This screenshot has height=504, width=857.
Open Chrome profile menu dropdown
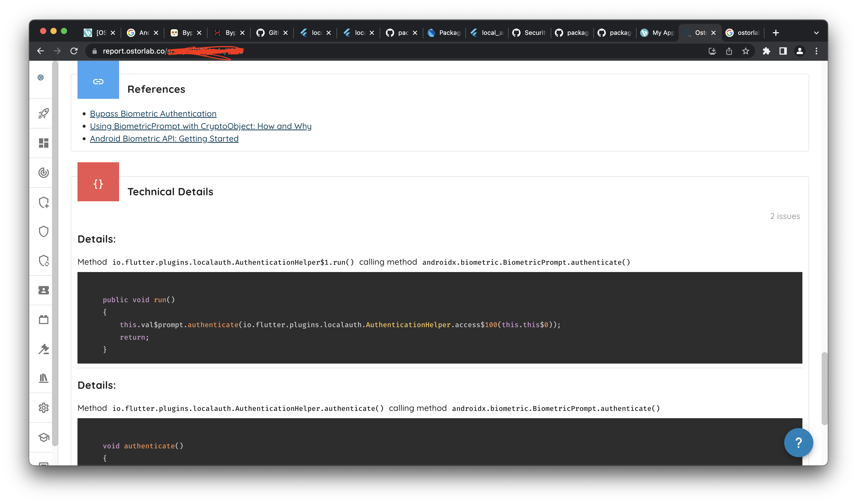[x=800, y=51]
